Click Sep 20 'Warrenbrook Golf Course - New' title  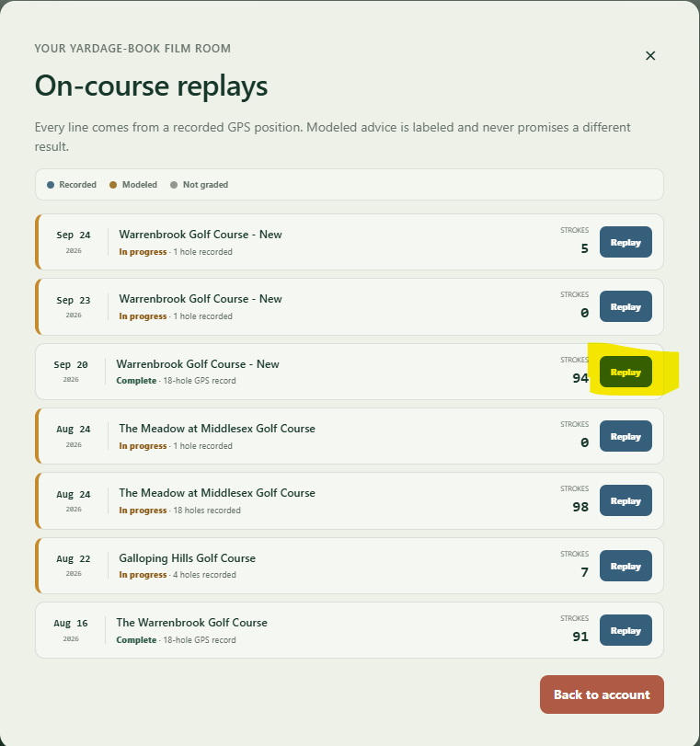pyautogui.click(x=198, y=364)
